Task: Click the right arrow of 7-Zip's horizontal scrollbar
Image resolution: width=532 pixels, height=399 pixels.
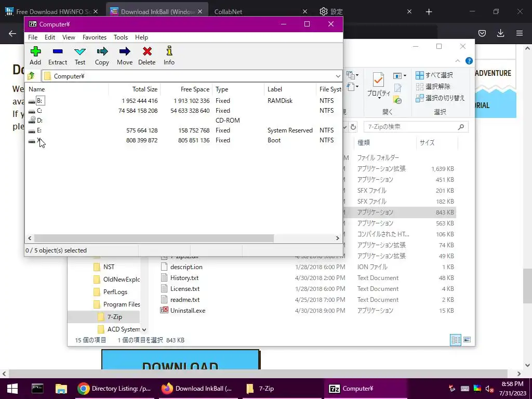Action: pos(337,238)
